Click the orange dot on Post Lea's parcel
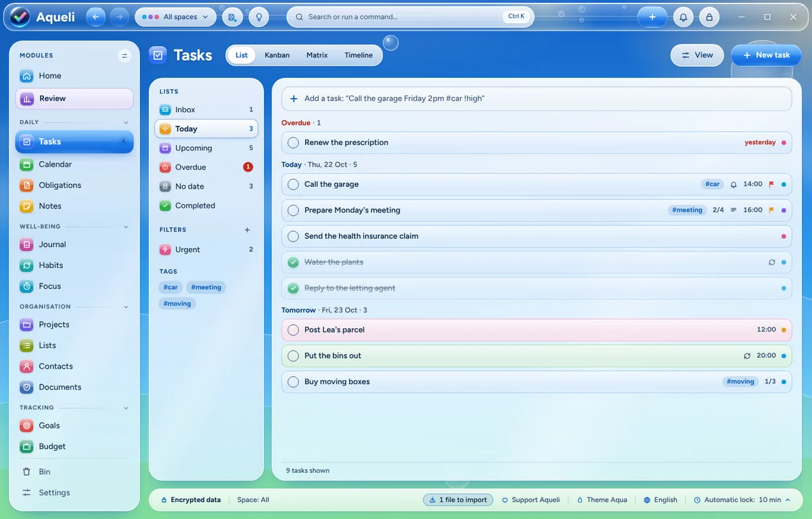 (x=784, y=330)
